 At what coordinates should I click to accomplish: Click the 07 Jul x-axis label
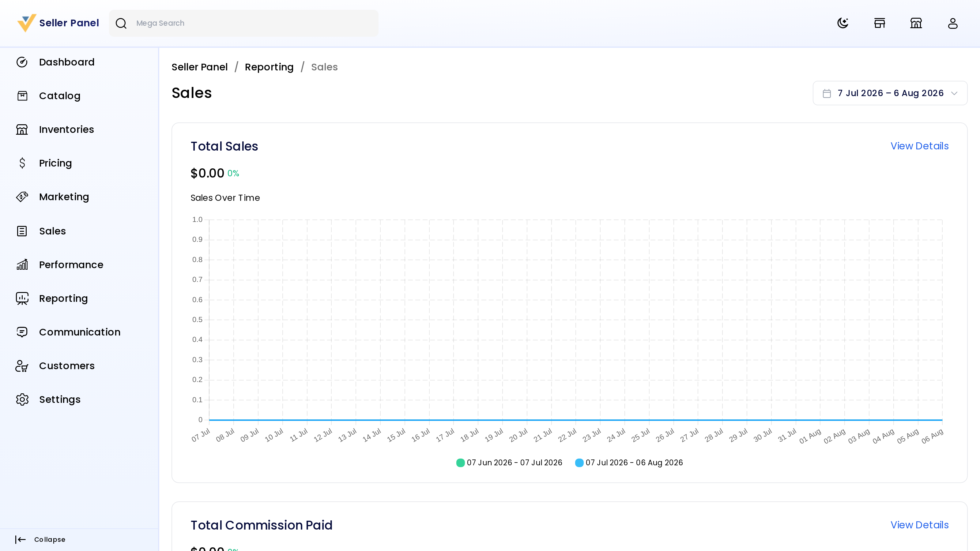(201, 435)
